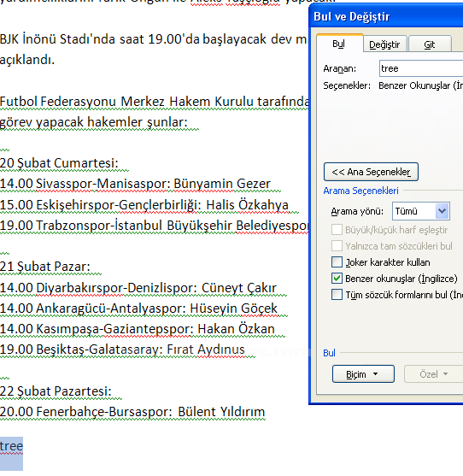The image size is (463, 476).
Task: Click the highlighted word tree in the document
Action: coord(11,446)
